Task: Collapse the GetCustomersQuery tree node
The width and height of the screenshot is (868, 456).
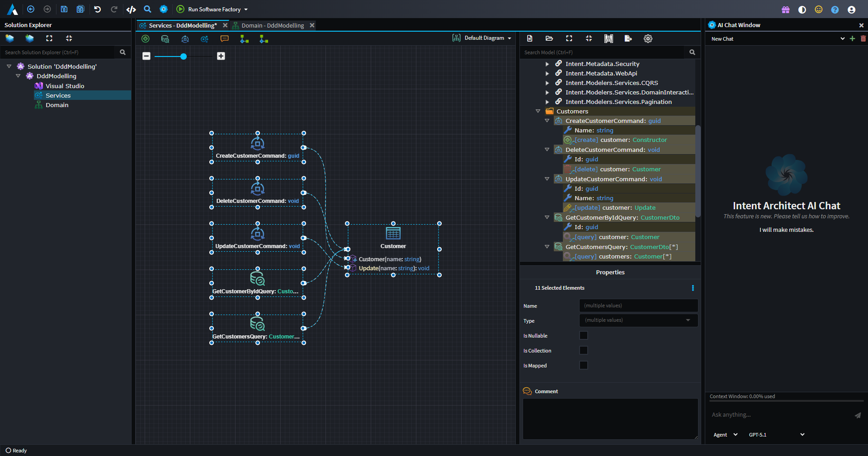Action: click(547, 247)
